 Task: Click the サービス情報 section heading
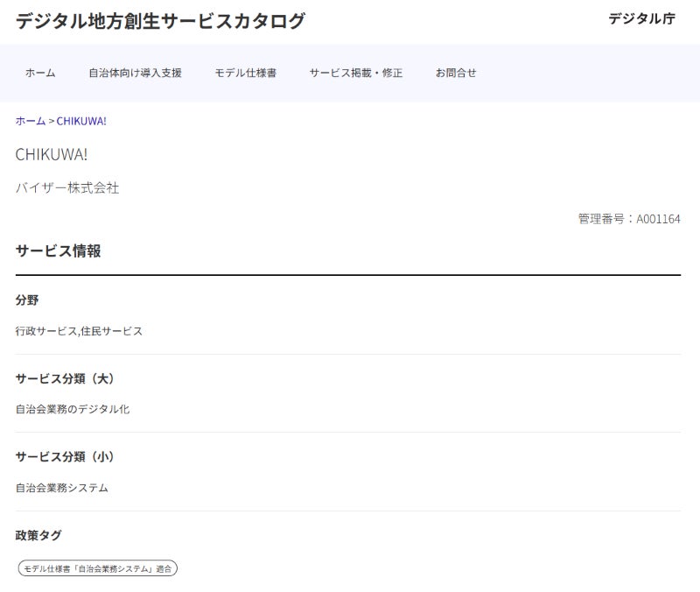pyautogui.click(x=58, y=251)
